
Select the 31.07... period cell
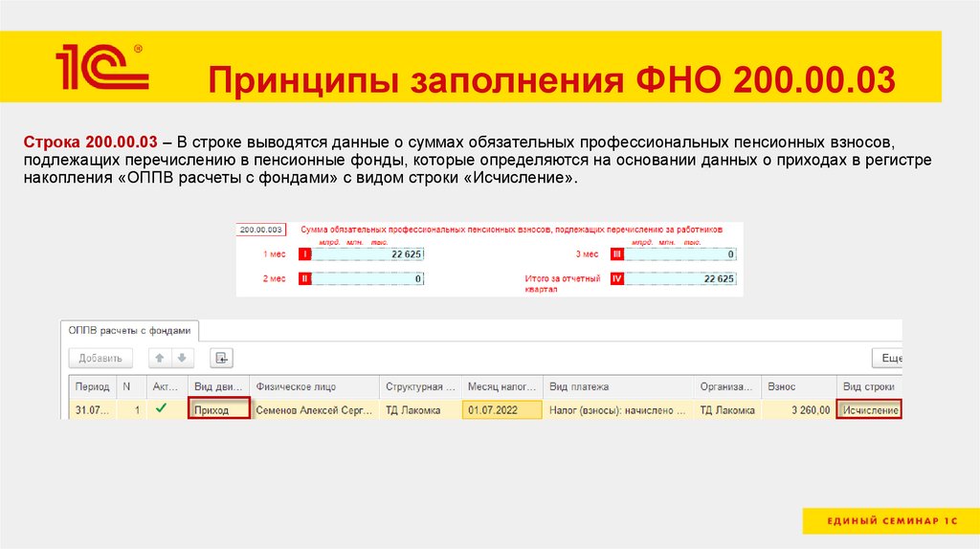click(x=93, y=409)
